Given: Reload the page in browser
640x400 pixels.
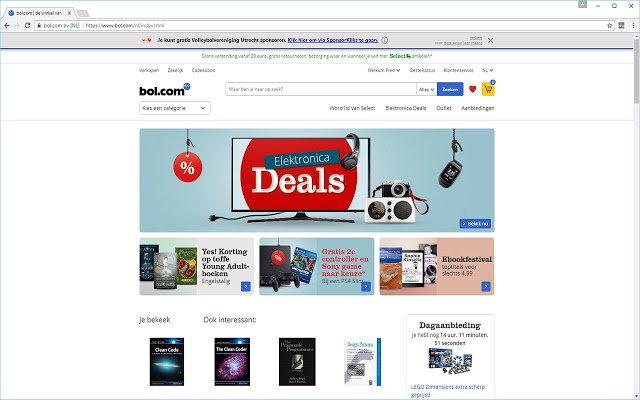Looking at the screenshot, I should [x=27, y=25].
